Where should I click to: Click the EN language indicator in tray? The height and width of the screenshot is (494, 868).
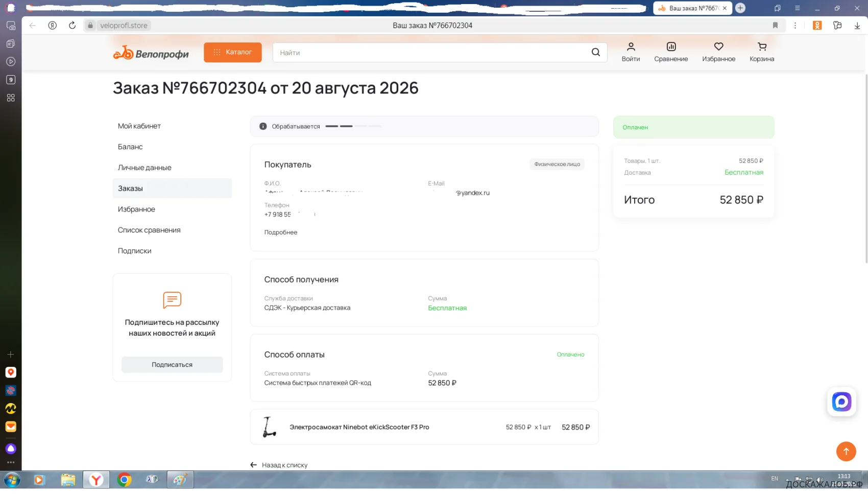pos(775,479)
